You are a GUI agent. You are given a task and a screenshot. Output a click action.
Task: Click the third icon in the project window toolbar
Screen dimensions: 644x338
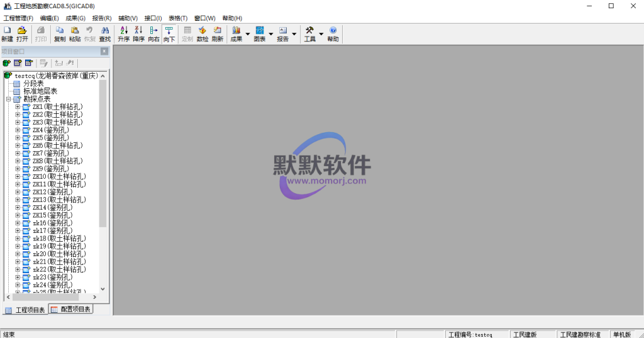pos(28,63)
